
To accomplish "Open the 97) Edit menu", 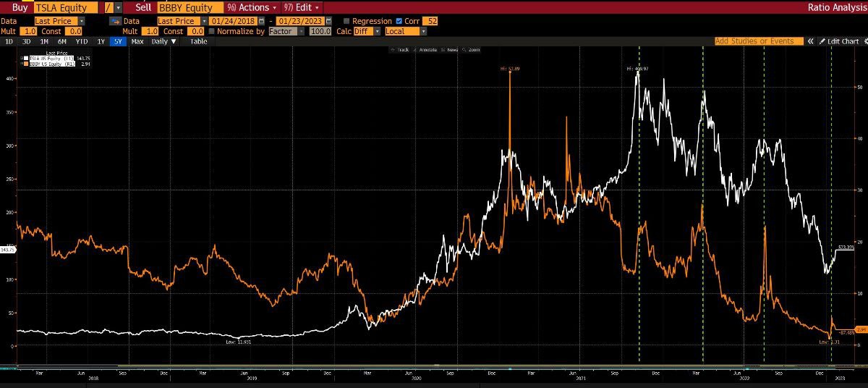I will tap(302, 7).
